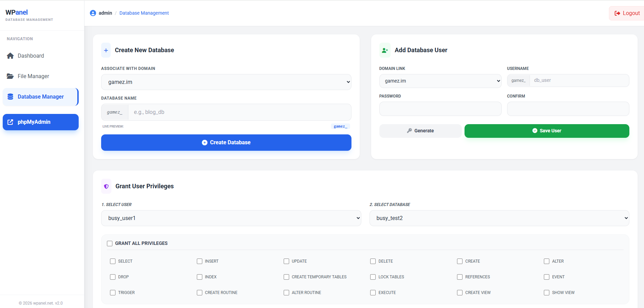Click the Save User button
The width and height of the screenshot is (644, 308).
tap(546, 131)
